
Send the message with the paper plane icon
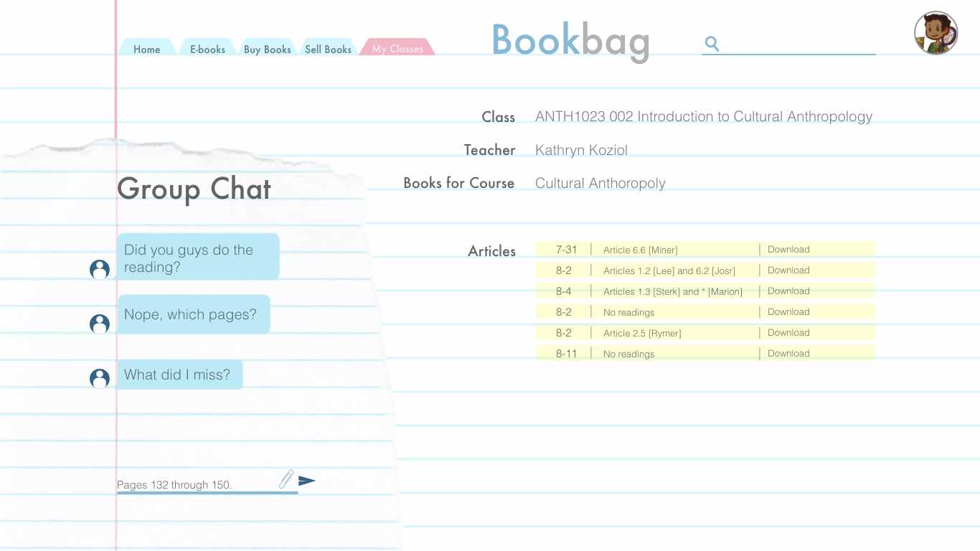tap(308, 480)
